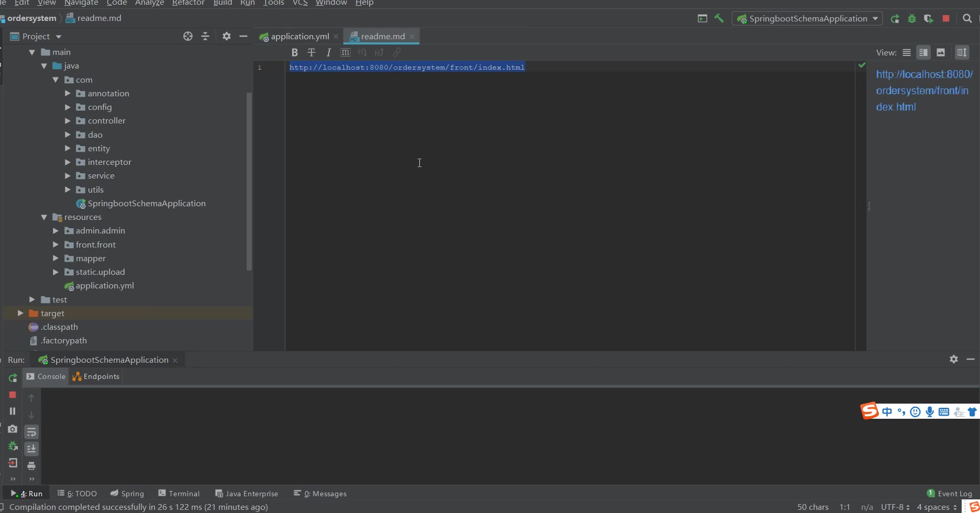Apply monospace code formatting icon

(345, 52)
